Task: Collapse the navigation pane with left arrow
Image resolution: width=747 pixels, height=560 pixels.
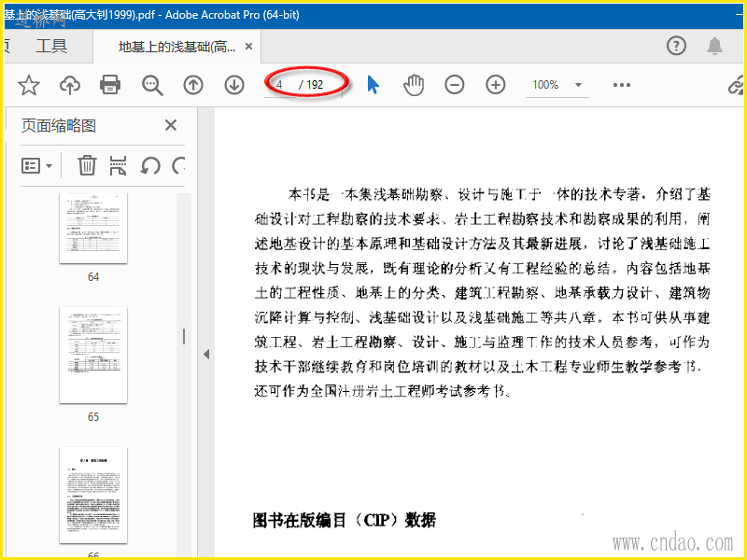Action: point(206,355)
